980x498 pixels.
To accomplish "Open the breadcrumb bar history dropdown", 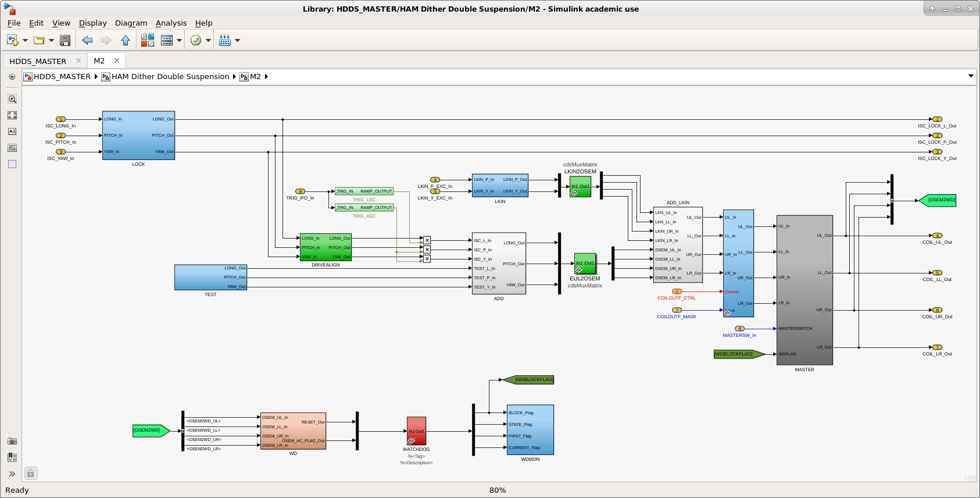I will pyautogui.click(x=971, y=76).
